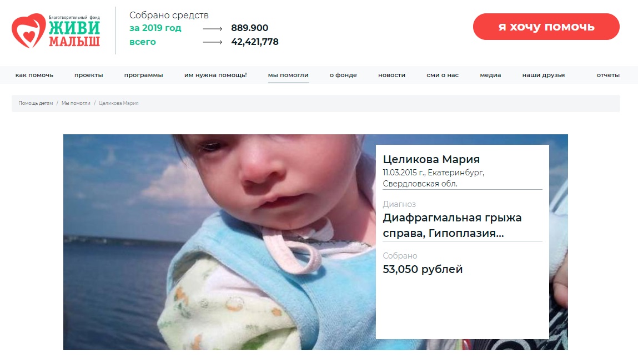Click the 'я хочу помочь' red button
This screenshot has height=364, width=638.
point(546,27)
